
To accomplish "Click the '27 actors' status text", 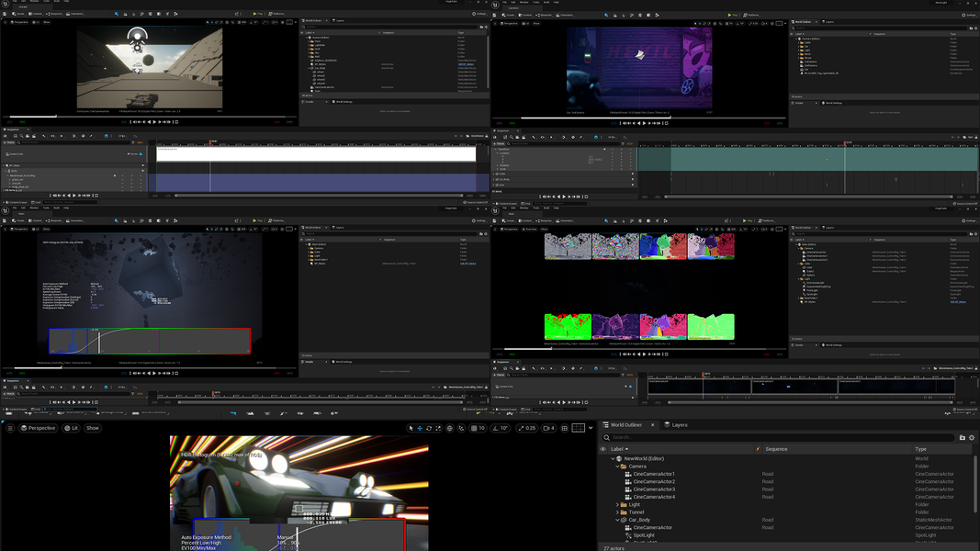I will (x=614, y=548).
